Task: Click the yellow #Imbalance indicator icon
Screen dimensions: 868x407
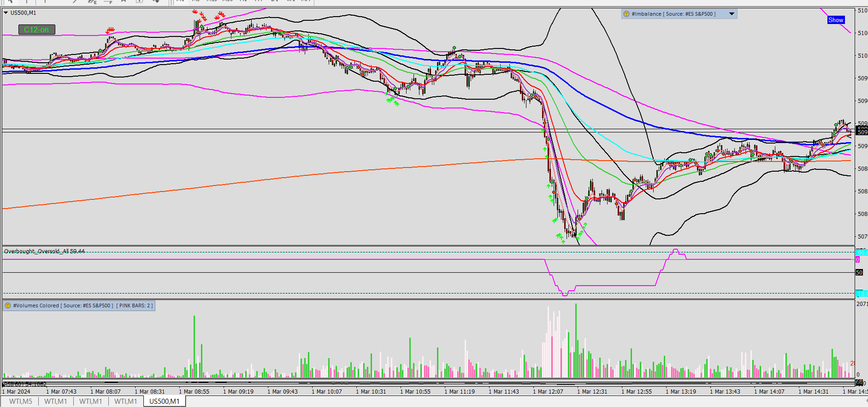Action: pos(626,14)
